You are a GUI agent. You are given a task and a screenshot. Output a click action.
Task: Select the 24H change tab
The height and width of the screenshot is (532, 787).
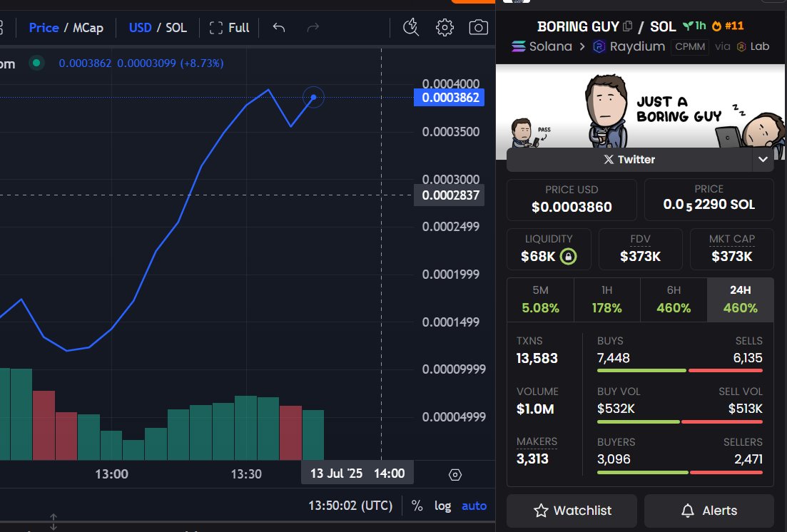pos(741,300)
